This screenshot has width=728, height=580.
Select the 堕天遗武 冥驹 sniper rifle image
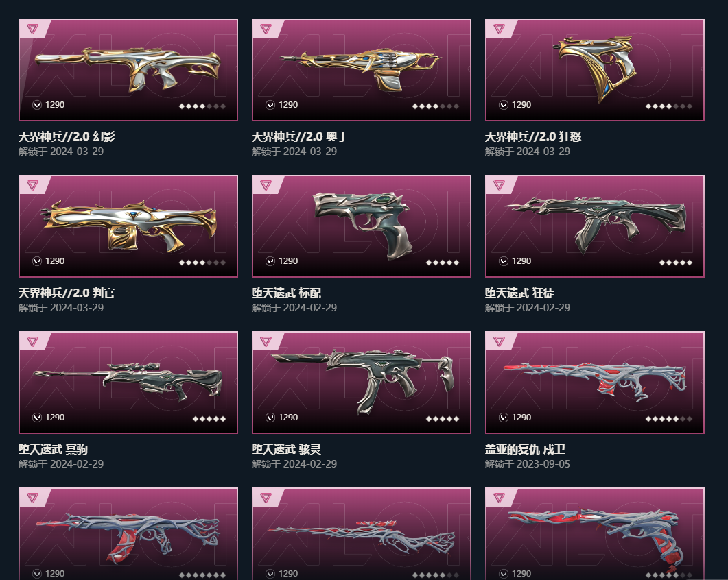pos(128,380)
